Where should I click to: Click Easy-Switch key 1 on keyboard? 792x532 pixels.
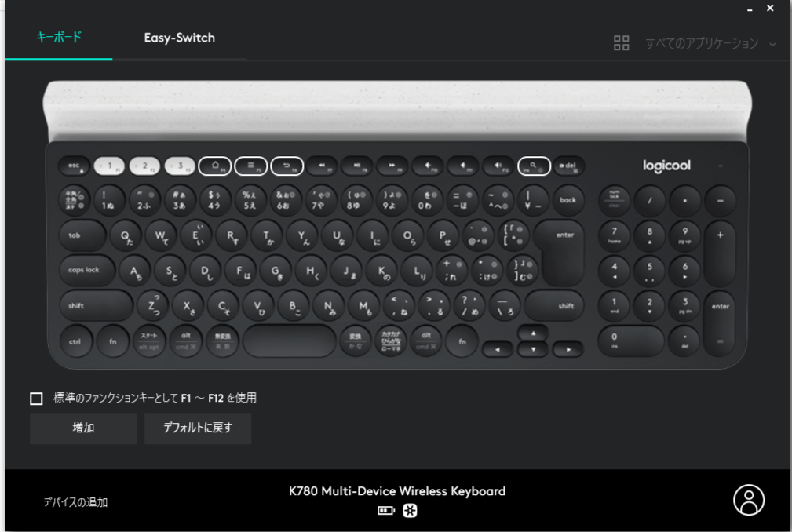coord(109,166)
